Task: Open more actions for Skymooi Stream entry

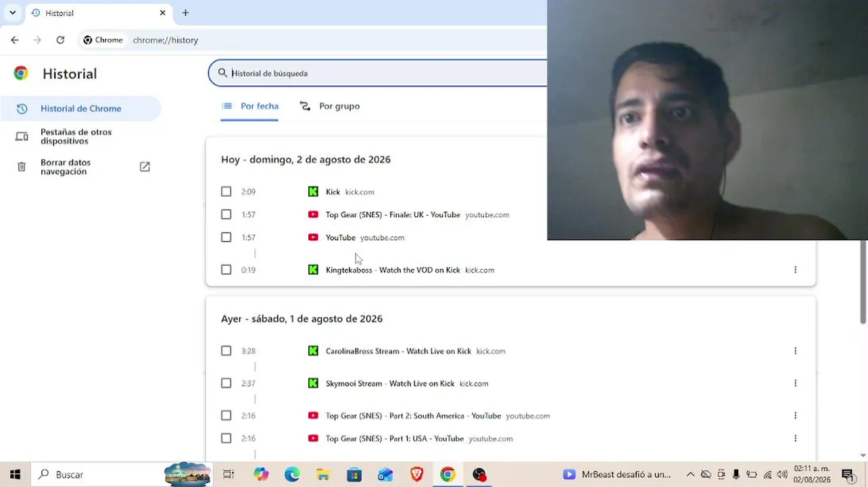Action: coord(795,384)
